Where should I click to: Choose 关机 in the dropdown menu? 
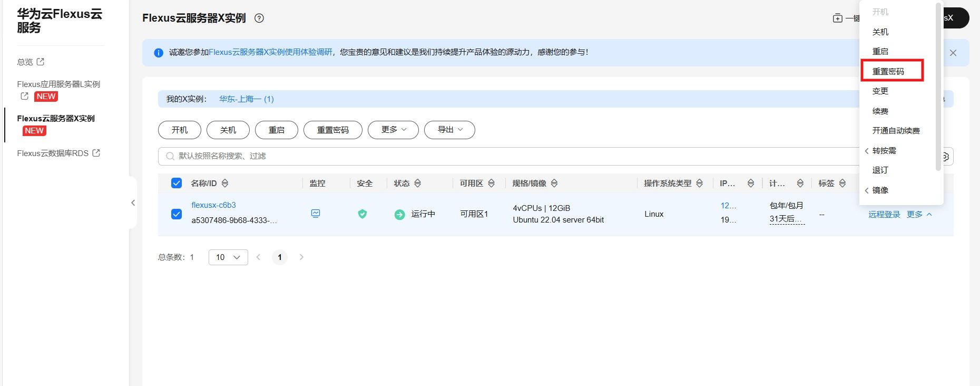(x=880, y=32)
